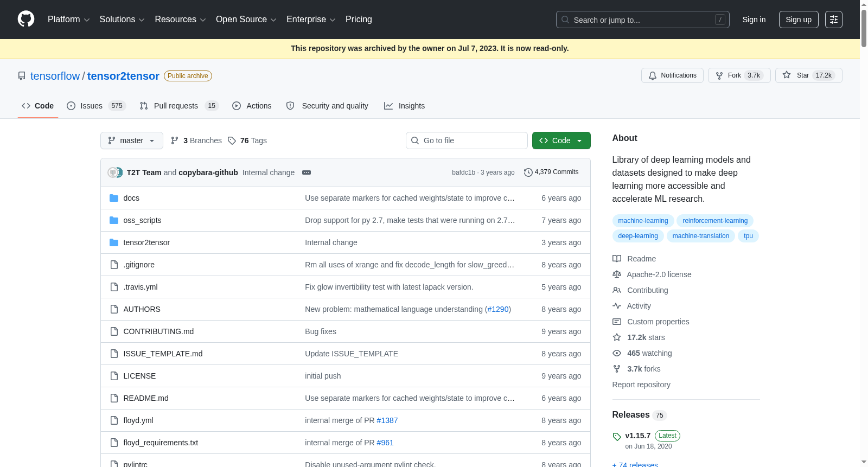The height and width of the screenshot is (467, 868).
Task: Switch to the Insights tab
Action: click(x=404, y=106)
